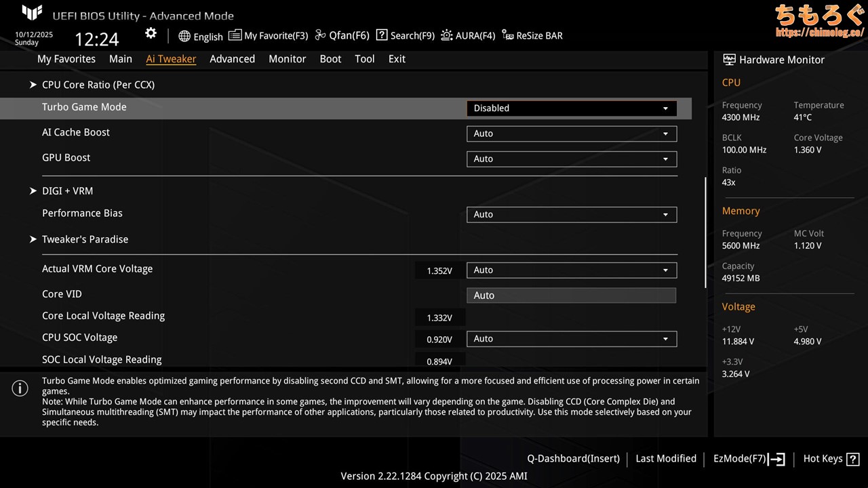Open the GPU Boost dropdown
Viewport: 868px width, 488px height.
point(571,159)
